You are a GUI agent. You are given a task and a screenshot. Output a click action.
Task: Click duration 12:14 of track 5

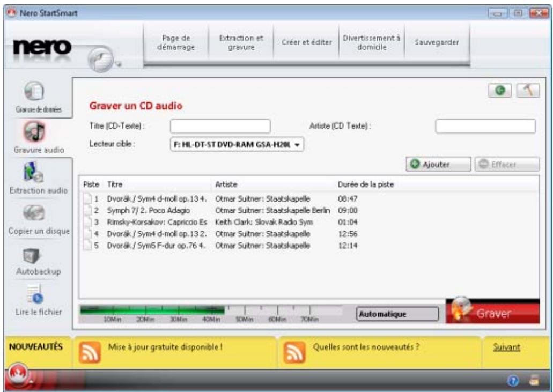(348, 246)
